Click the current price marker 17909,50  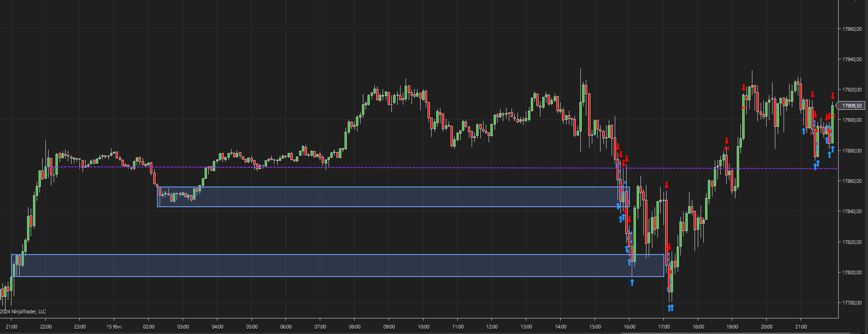[852, 106]
